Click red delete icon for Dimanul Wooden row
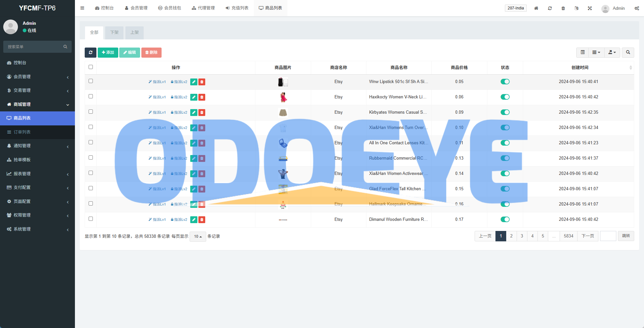 202,220
